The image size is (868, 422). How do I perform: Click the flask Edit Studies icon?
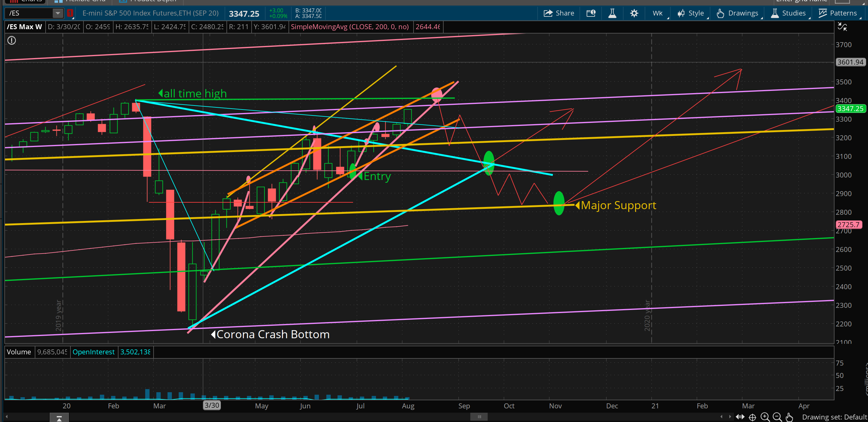coord(612,13)
